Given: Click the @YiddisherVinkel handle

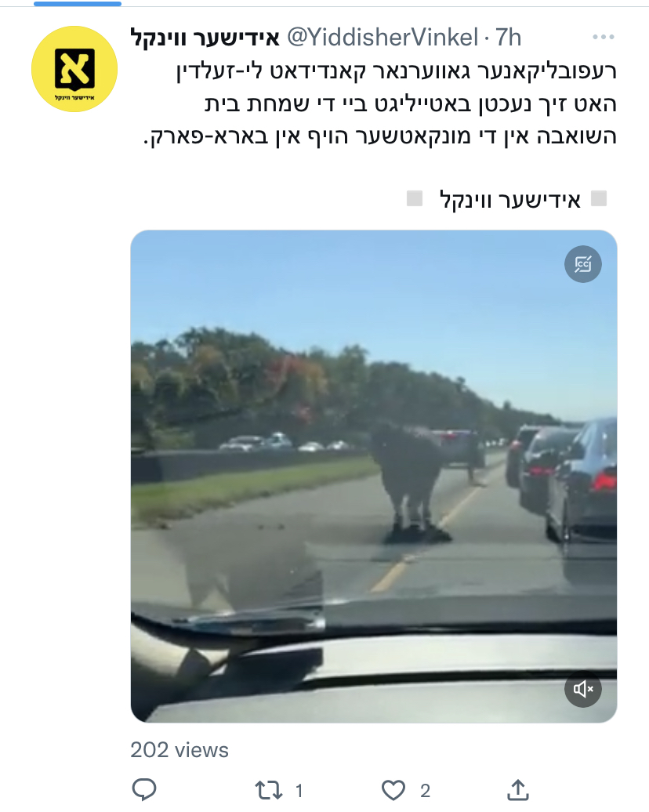Looking at the screenshot, I should pos(383,38).
